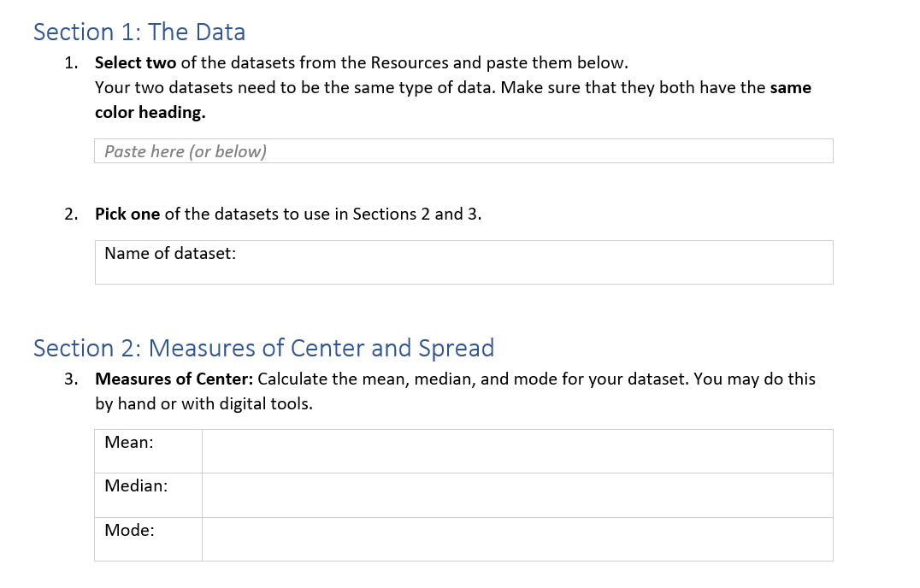920x588 pixels.
Task: Click the list number 1 marker
Action: (71, 62)
